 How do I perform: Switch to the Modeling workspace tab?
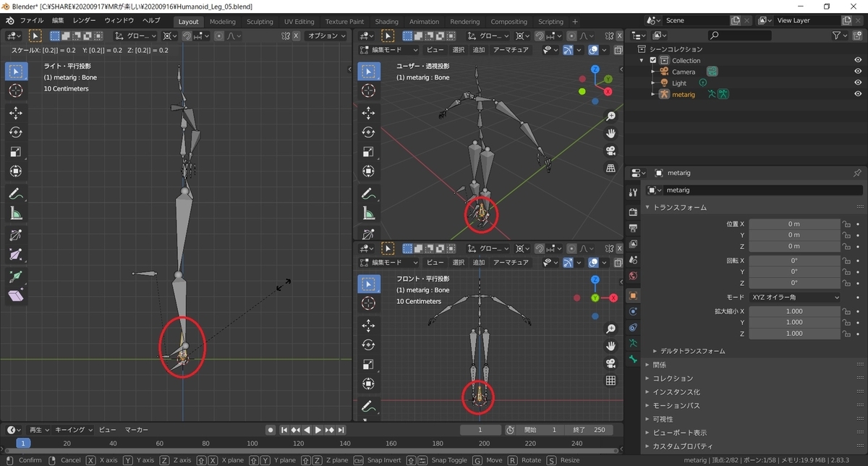point(223,22)
